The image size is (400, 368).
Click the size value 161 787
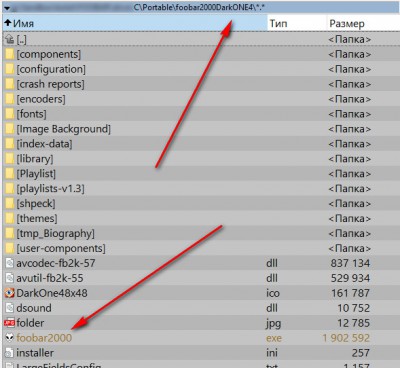(x=350, y=293)
